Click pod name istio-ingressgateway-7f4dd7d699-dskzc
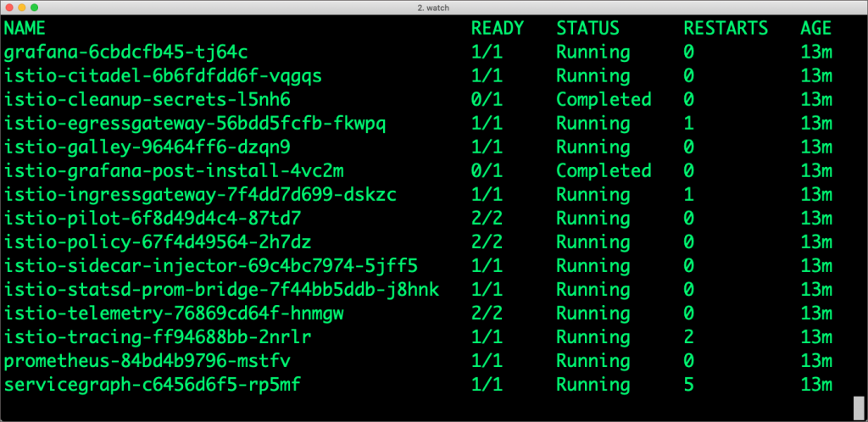The width and height of the screenshot is (868, 422). (200, 195)
